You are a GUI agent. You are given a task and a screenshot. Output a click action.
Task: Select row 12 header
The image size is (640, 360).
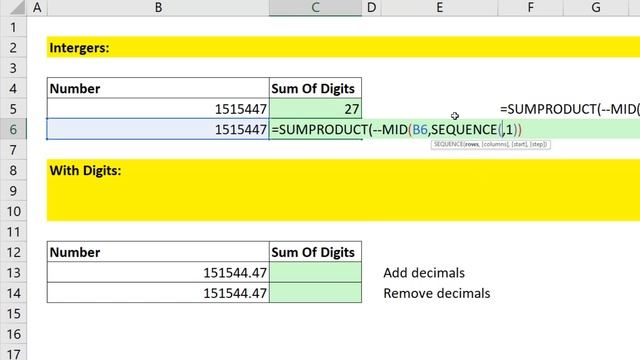(x=13, y=252)
